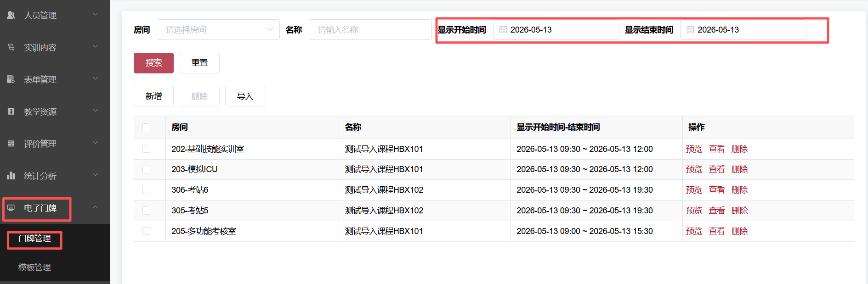Click 删除 for 306-考站6
Viewport: 868px width, 284px height.
(x=740, y=190)
